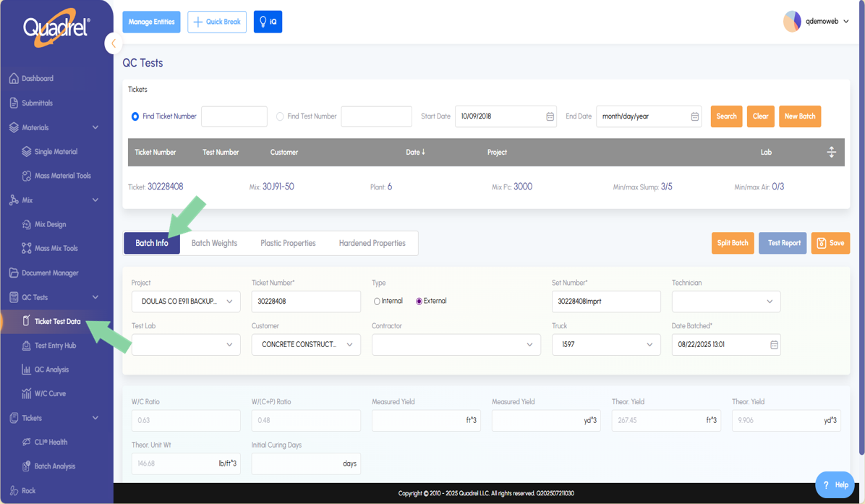Open the Dashboard home icon

click(x=14, y=78)
